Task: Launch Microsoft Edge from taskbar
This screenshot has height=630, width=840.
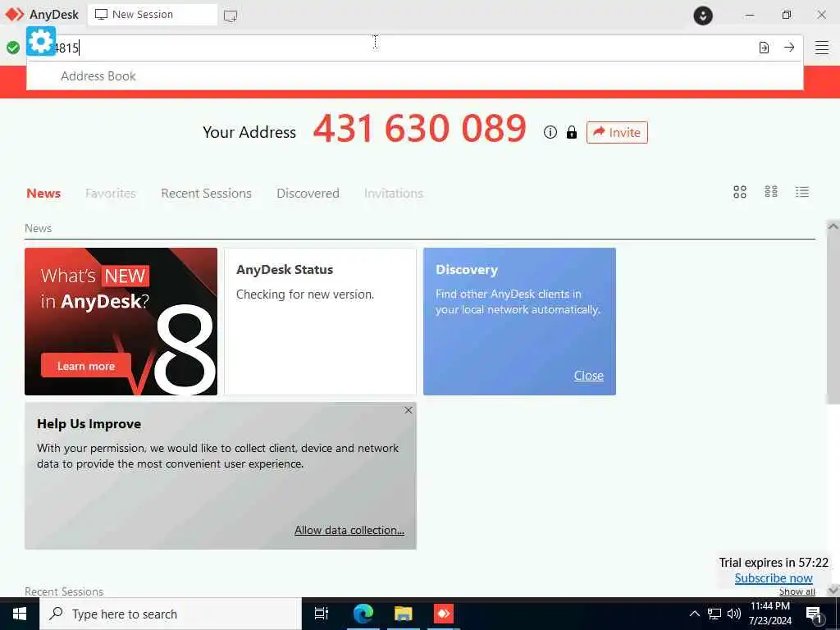Action: point(363,614)
